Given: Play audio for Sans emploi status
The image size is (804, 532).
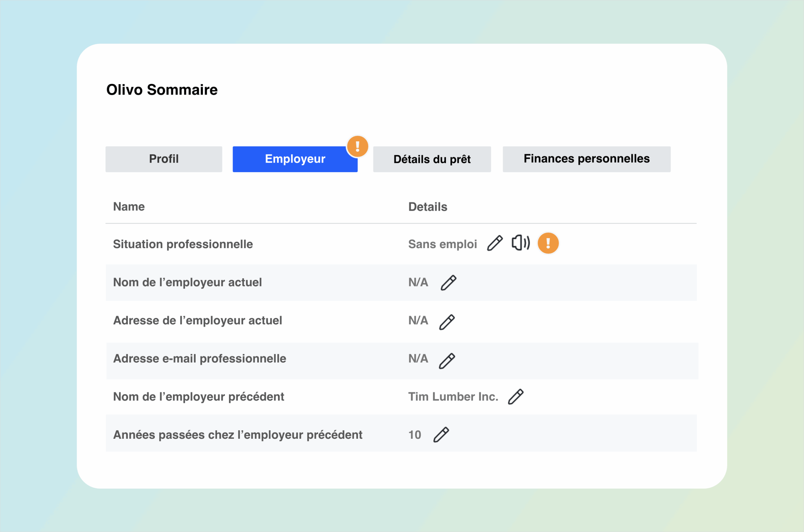Looking at the screenshot, I should [520, 243].
